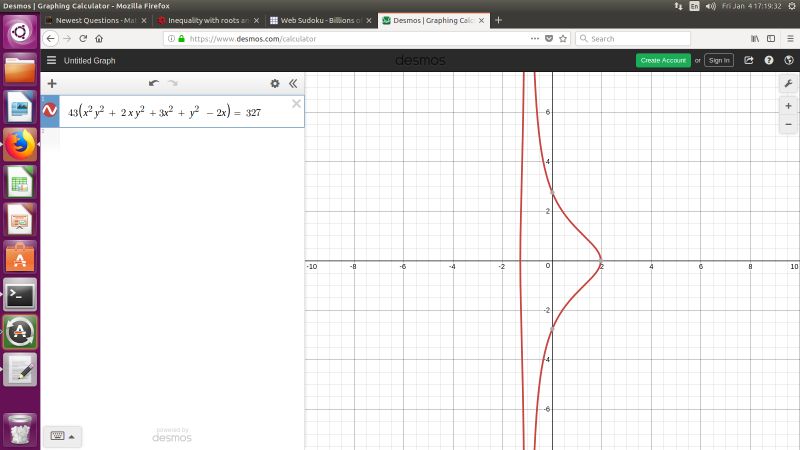Open the keyboard language indicator

click(x=694, y=6)
